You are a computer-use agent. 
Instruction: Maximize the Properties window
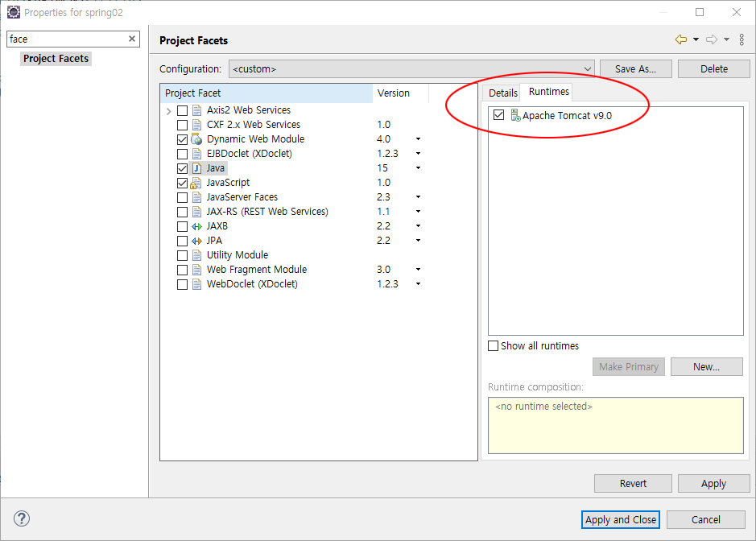tap(700, 12)
